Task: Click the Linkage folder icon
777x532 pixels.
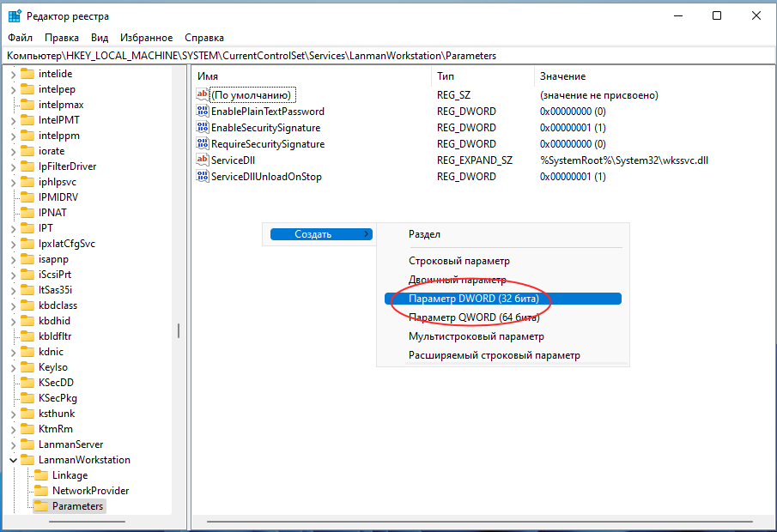Action: [x=41, y=475]
